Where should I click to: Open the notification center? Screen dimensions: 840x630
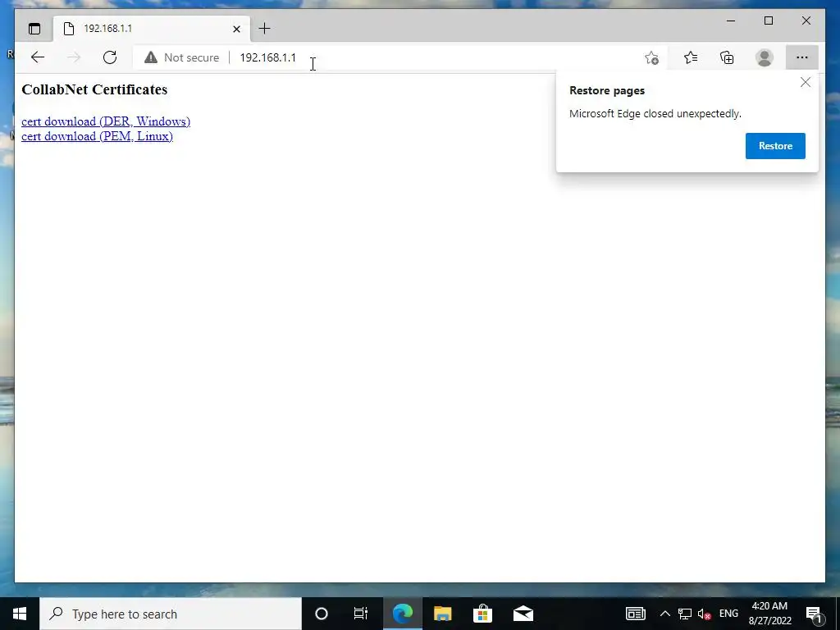click(814, 614)
